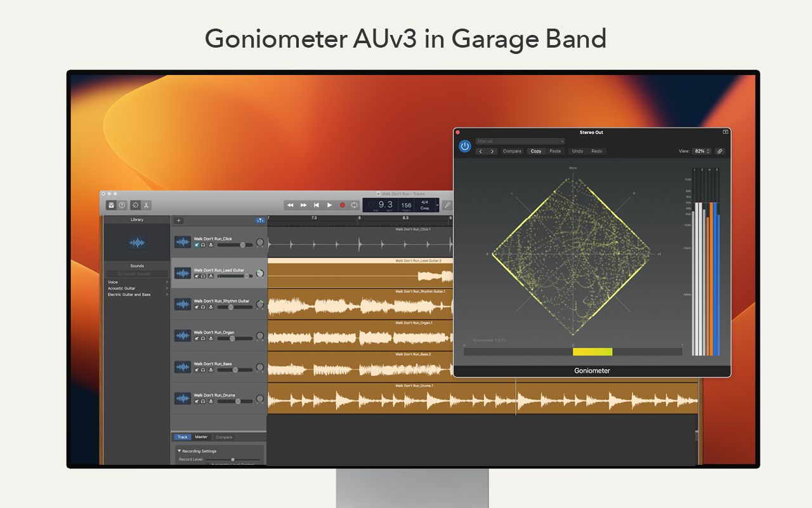812x508 pixels.
Task: Click the Rewind transport button
Action: coord(290,205)
